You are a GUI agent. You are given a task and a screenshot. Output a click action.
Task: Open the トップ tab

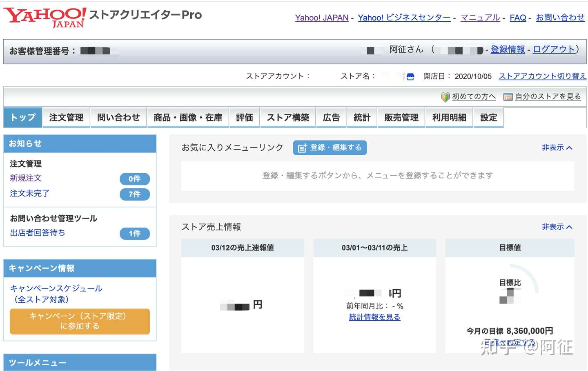(23, 118)
